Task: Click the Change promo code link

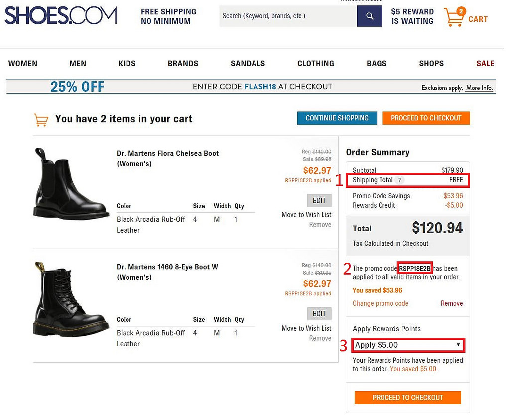Action: click(381, 303)
